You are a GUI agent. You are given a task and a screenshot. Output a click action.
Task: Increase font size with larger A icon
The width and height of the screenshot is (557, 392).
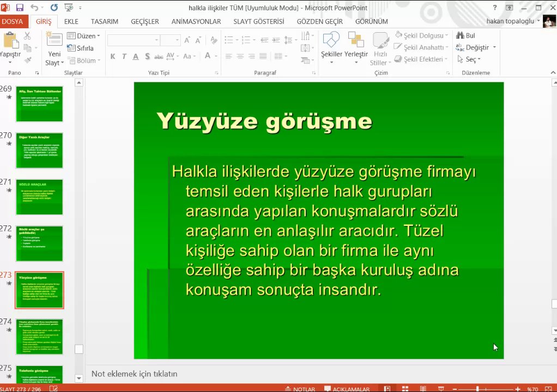(187, 40)
